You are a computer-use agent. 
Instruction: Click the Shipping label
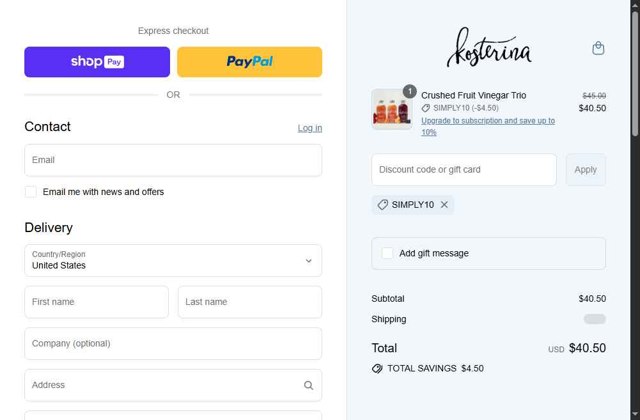click(x=389, y=319)
